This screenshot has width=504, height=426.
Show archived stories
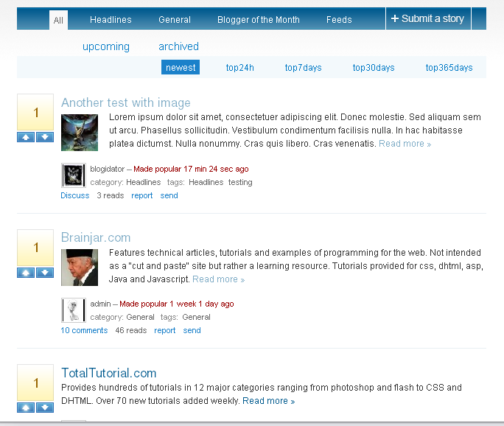(x=179, y=46)
